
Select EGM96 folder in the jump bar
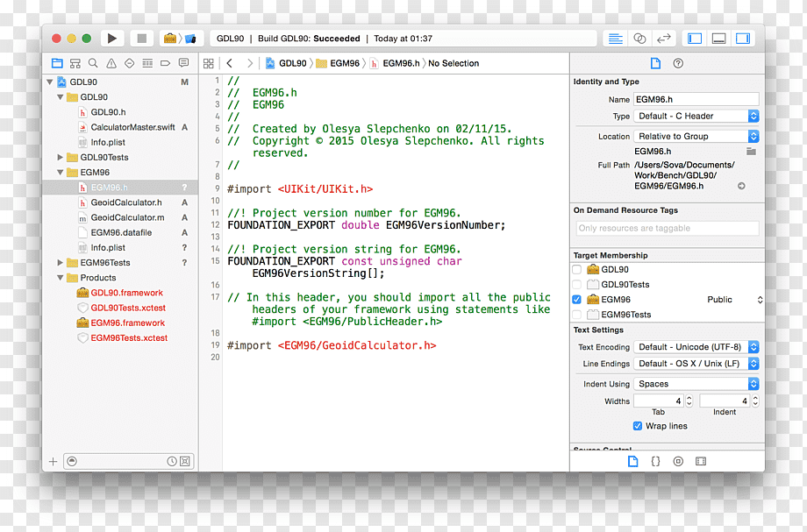[x=338, y=63]
